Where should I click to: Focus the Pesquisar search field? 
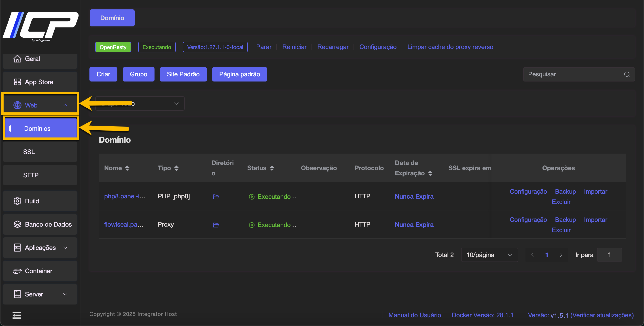click(572, 74)
